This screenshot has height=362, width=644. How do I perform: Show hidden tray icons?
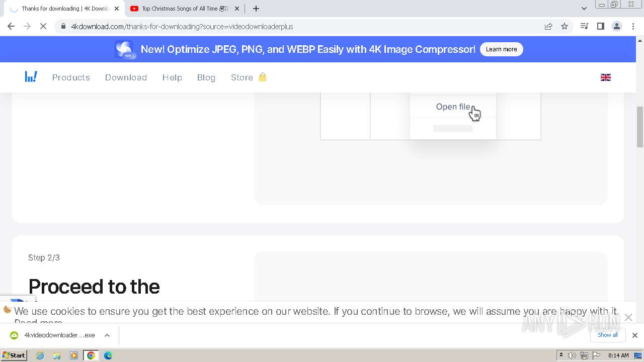pos(561,355)
